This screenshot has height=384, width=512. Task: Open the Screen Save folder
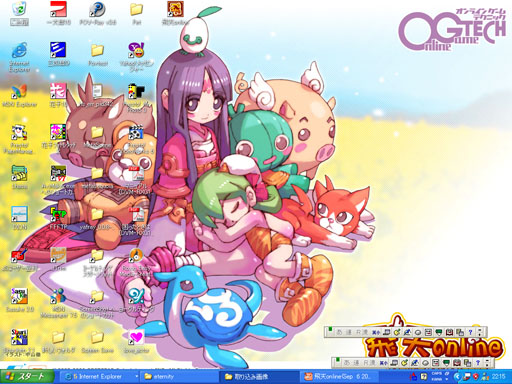(x=97, y=342)
